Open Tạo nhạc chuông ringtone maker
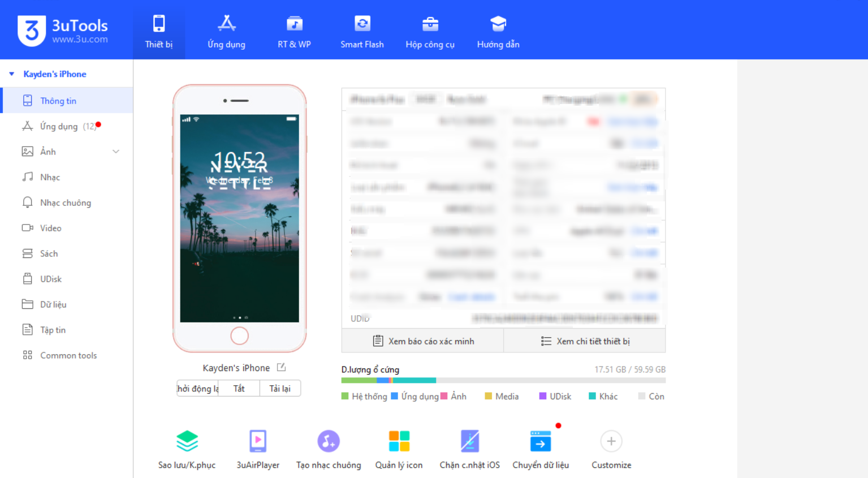Image resolution: width=868 pixels, height=478 pixels. [x=329, y=442]
